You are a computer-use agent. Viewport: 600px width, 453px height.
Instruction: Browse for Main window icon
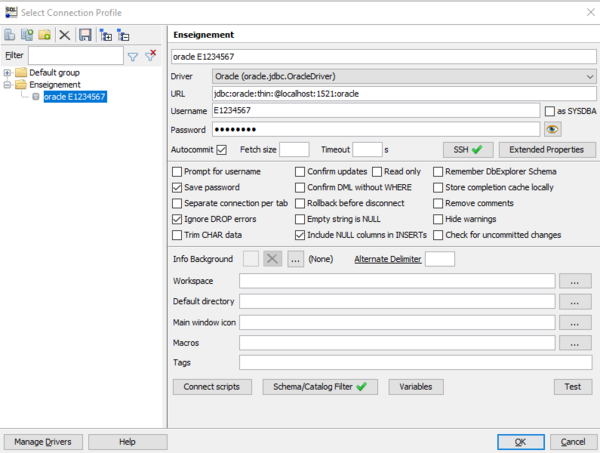(575, 323)
